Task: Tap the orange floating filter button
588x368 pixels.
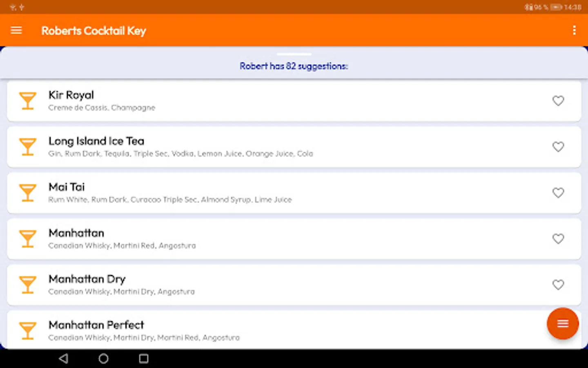Action: 562,323
